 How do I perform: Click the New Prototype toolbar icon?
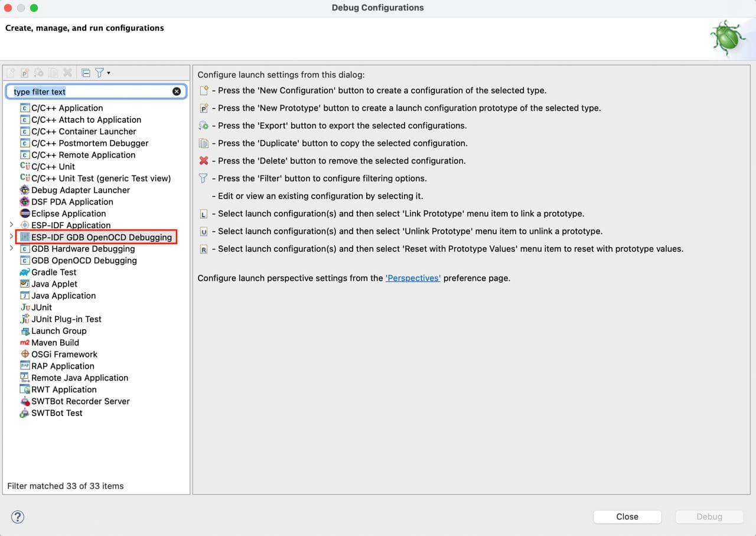(25, 73)
